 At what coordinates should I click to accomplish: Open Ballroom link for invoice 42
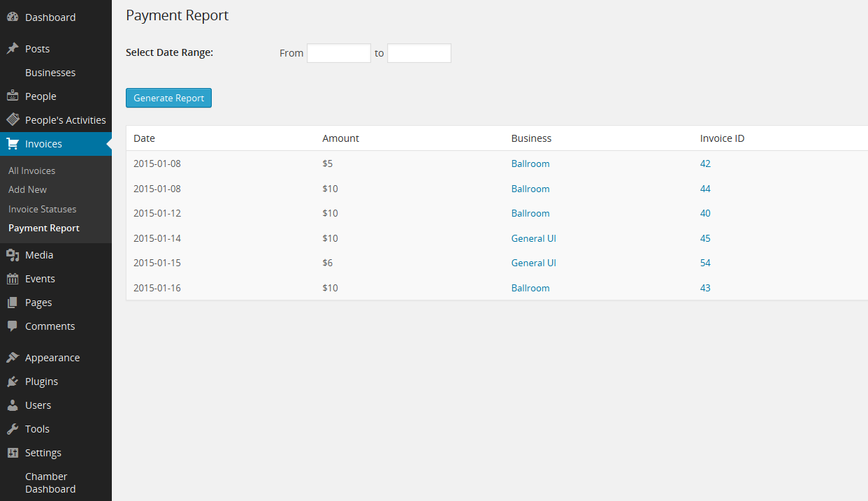(x=530, y=164)
